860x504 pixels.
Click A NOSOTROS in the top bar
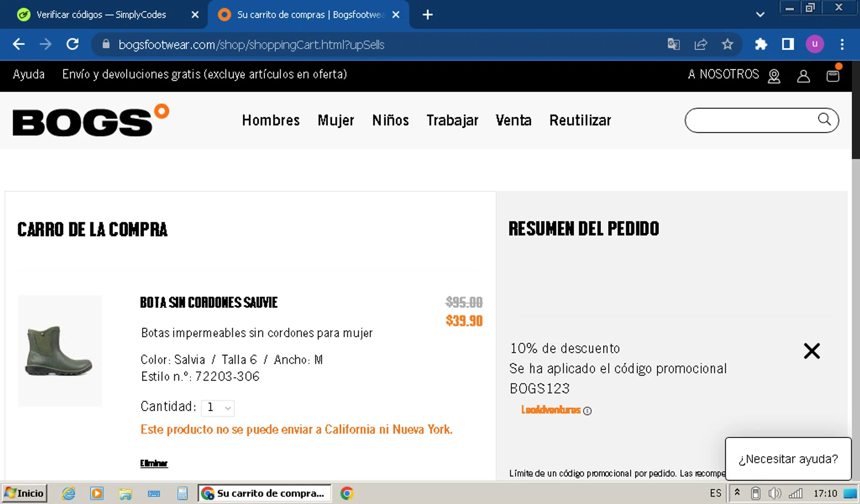pos(723,74)
